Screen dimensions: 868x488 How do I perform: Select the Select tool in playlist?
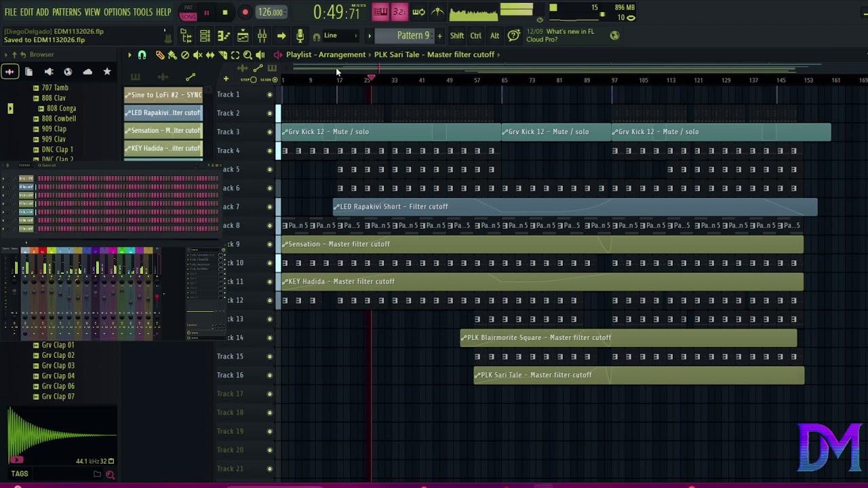(235, 55)
